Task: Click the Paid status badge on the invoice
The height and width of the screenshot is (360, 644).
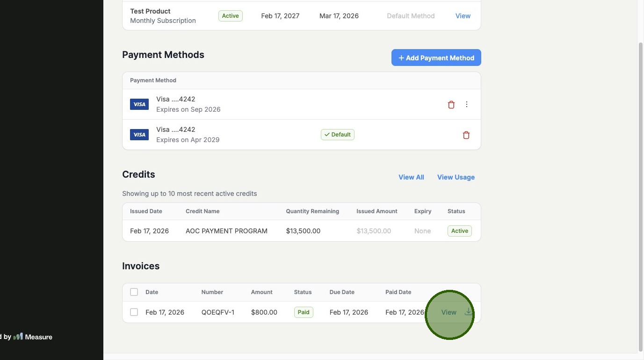Action: click(x=304, y=312)
